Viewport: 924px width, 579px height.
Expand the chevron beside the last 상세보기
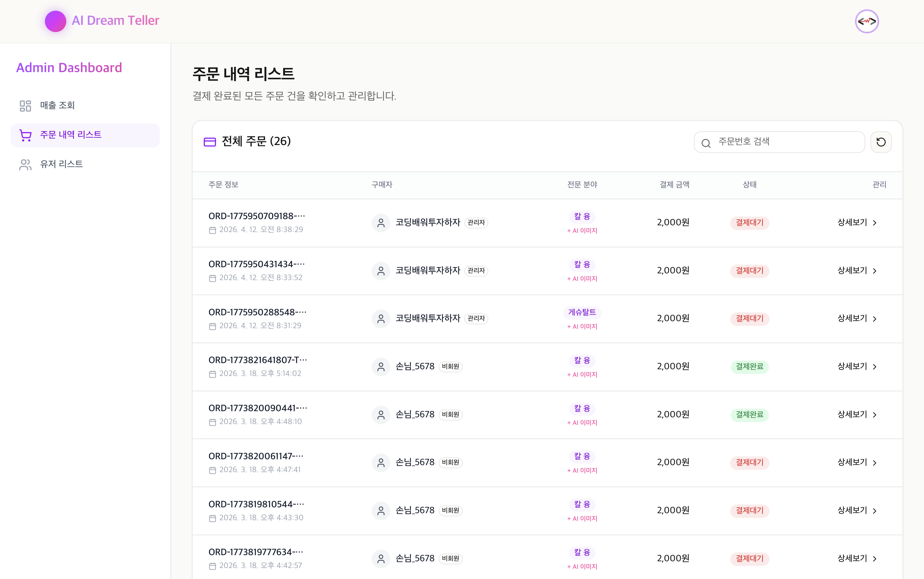click(875, 559)
